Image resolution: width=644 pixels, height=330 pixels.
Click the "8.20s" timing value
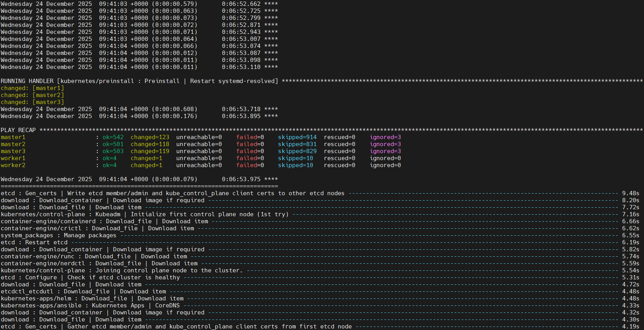coord(631,200)
